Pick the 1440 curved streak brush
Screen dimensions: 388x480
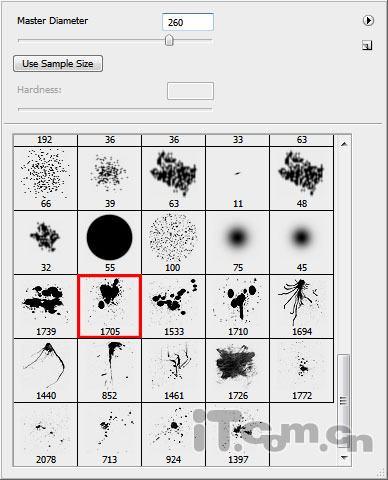(x=45, y=370)
